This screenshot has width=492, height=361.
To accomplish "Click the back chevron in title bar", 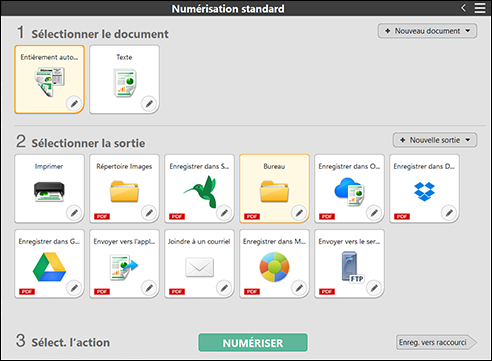I will [x=463, y=8].
